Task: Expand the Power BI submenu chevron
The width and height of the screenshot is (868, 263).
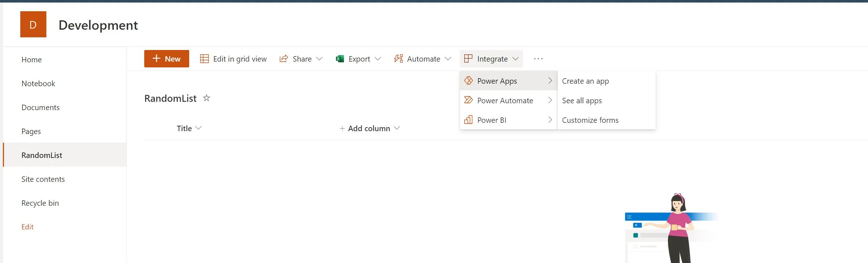Action: 550,120
